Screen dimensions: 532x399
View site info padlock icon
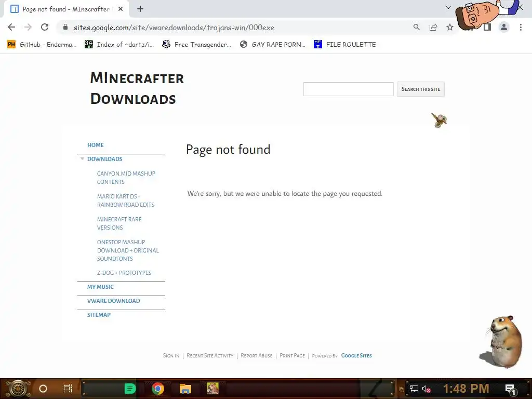[x=65, y=27]
